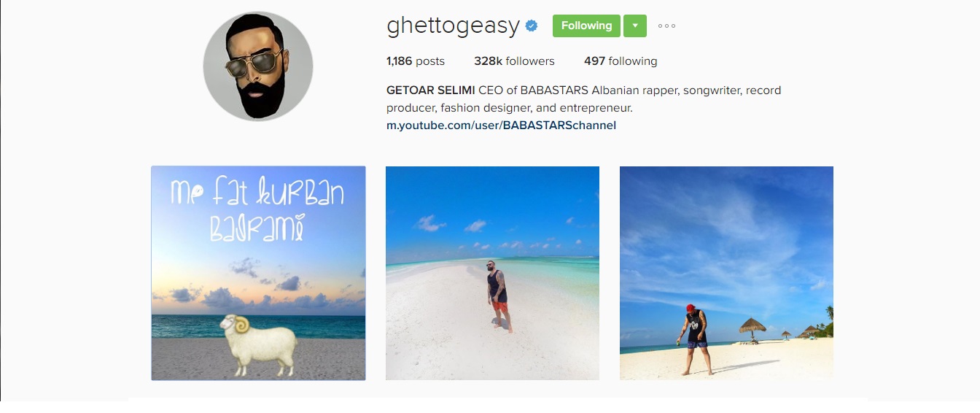Click the man in red shorts
The image size is (980, 413).
499,296
